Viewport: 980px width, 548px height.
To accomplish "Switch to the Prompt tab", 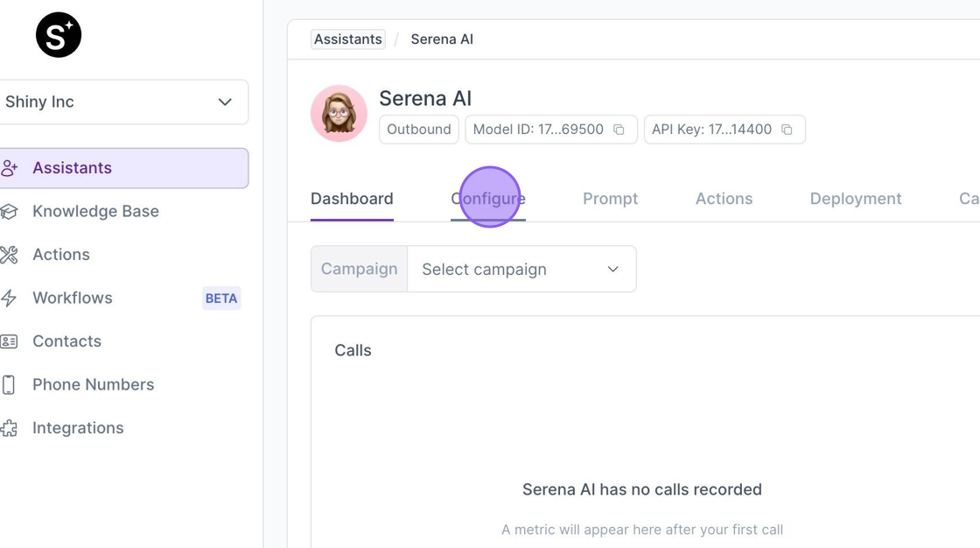I will pos(611,199).
